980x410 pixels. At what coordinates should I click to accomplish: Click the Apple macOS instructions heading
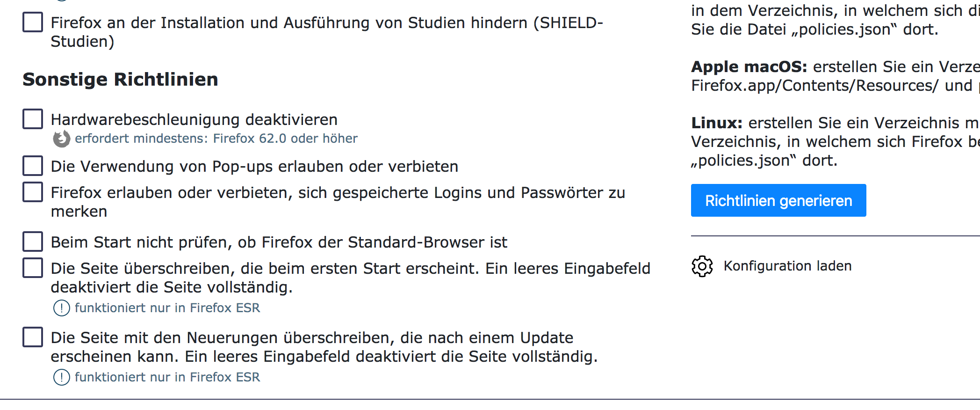(749, 67)
